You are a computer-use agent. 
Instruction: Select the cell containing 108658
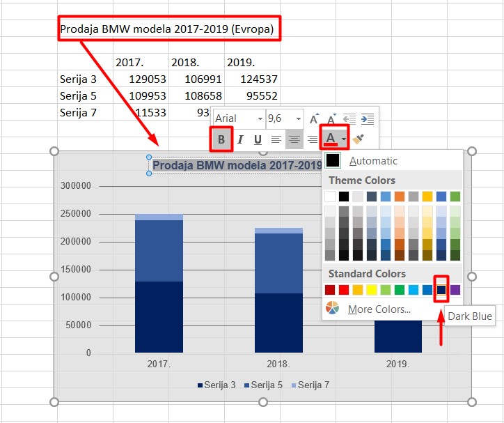196,95
